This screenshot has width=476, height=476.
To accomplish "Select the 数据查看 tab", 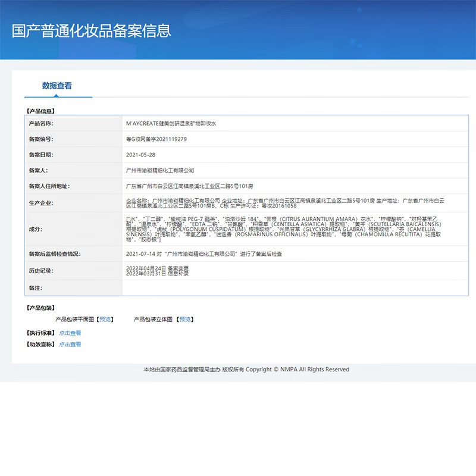I will click(x=57, y=86).
